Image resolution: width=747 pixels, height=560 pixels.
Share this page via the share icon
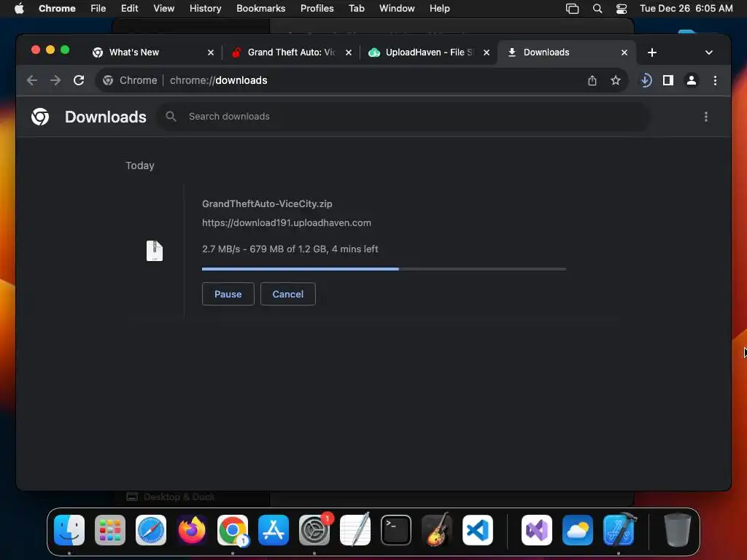click(x=592, y=80)
